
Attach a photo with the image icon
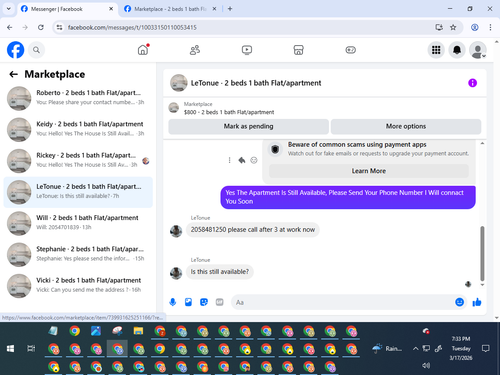point(188,302)
